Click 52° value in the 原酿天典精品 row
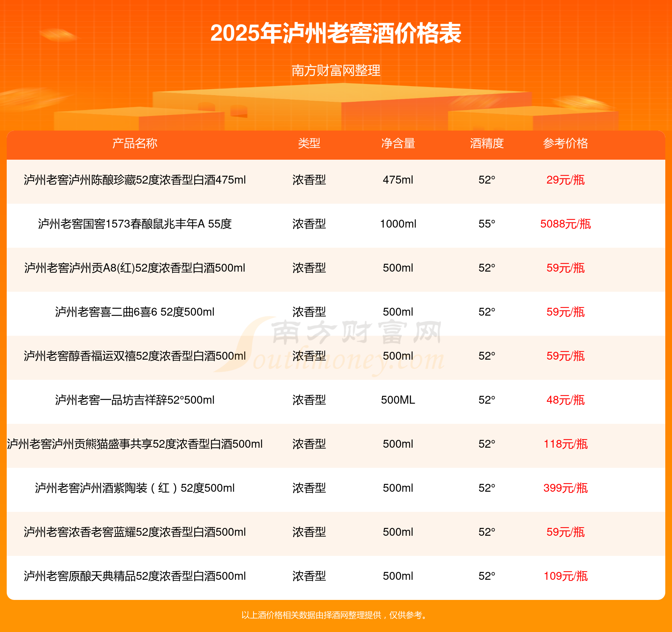The height and width of the screenshot is (632, 672). (487, 576)
